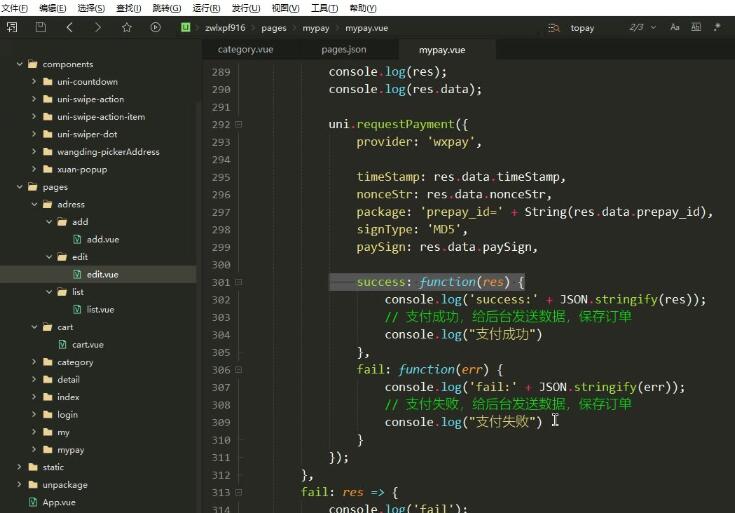Open the search results dropdown arrow next to 2/3
This screenshot has height=513, width=735.
coord(653,28)
